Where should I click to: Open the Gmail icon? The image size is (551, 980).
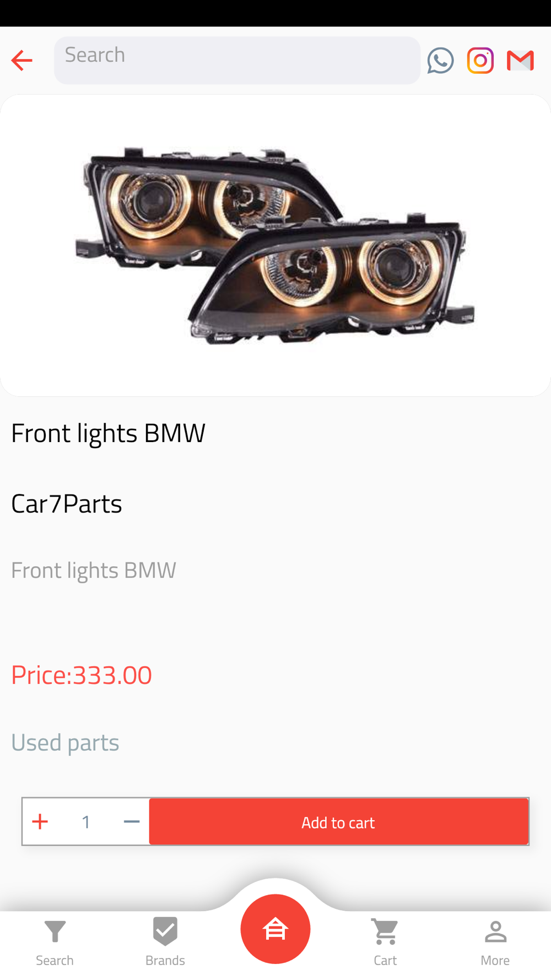click(x=520, y=60)
